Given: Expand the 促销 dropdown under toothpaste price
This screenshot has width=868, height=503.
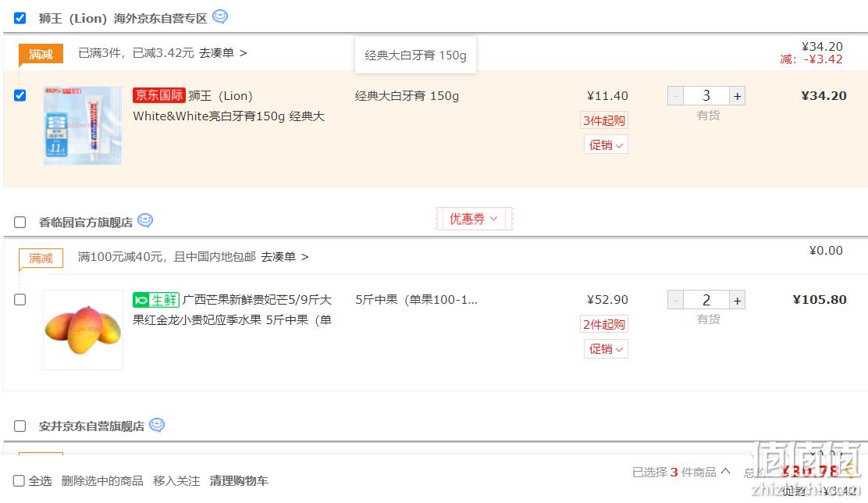Looking at the screenshot, I should [x=606, y=145].
